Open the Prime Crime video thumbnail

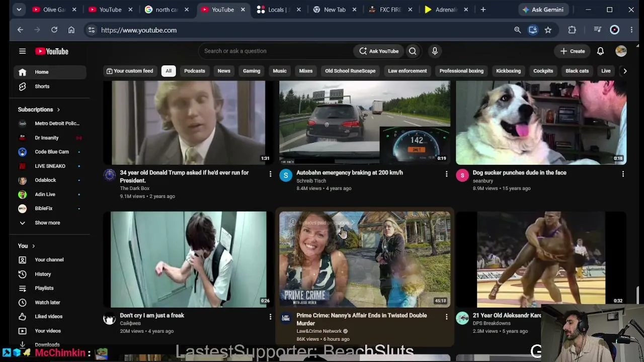coord(365,259)
